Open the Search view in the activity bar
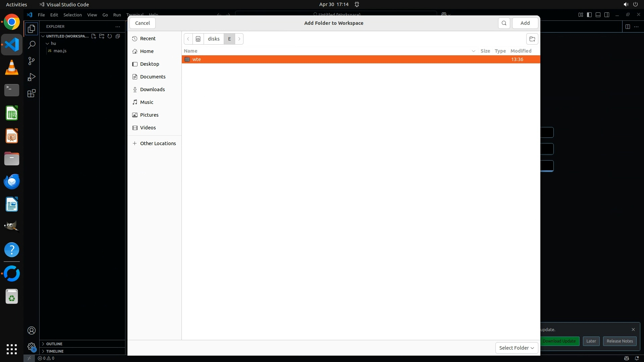The height and width of the screenshot is (362, 644). (x=32, y=45)
